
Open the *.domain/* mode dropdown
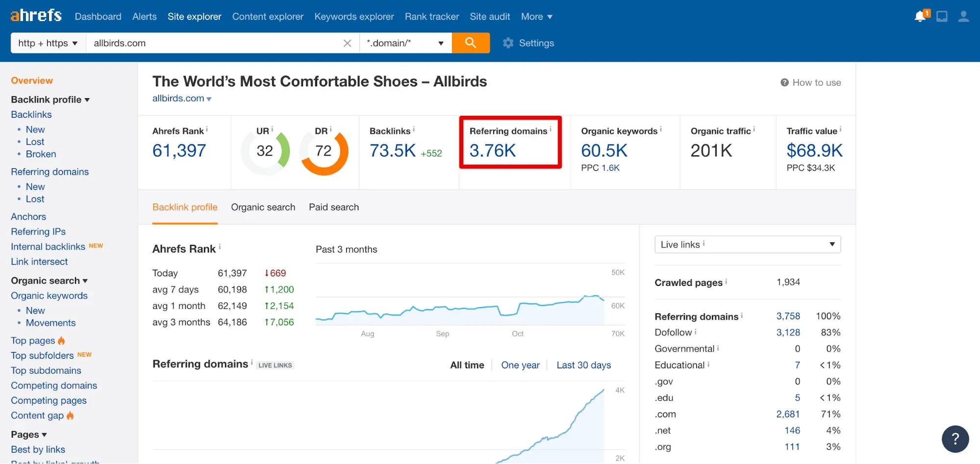[405, 43]
